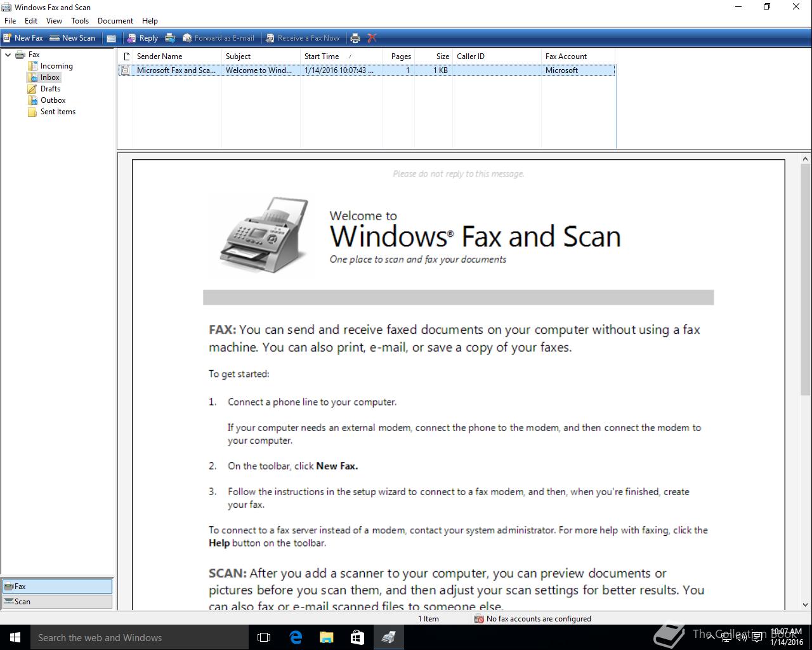Click the preview scrollbar up arrow
This screenshot has width=812, height=650.
pos(806,159)
